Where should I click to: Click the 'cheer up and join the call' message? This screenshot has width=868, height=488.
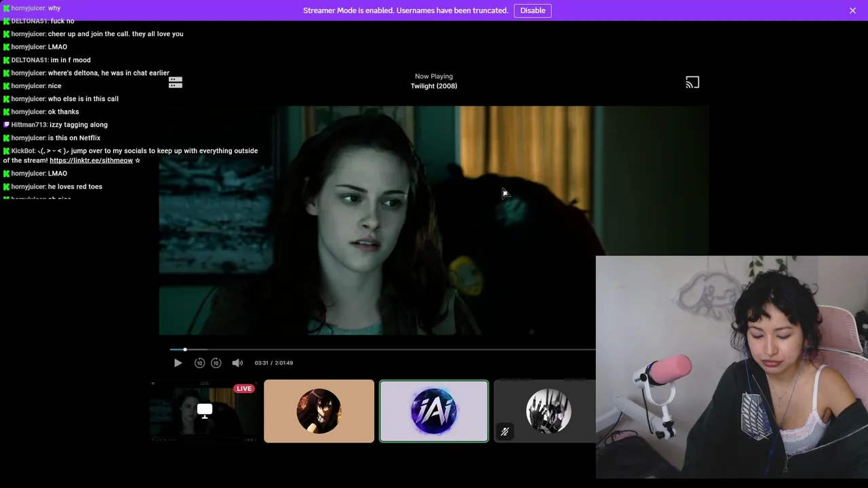(x=115, y=34)
